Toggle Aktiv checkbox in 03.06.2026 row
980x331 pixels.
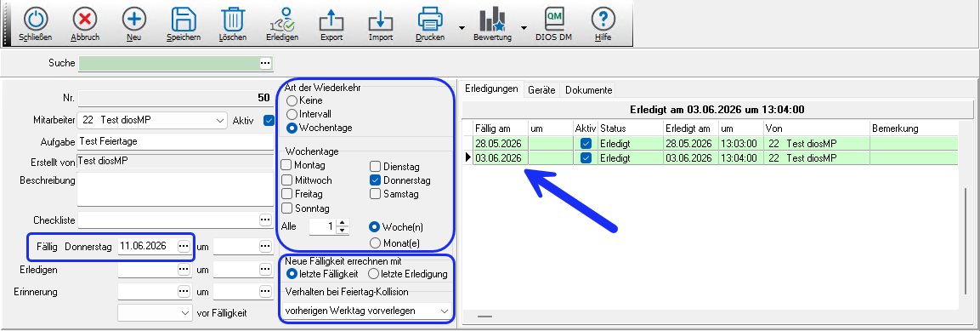point(586,157)
